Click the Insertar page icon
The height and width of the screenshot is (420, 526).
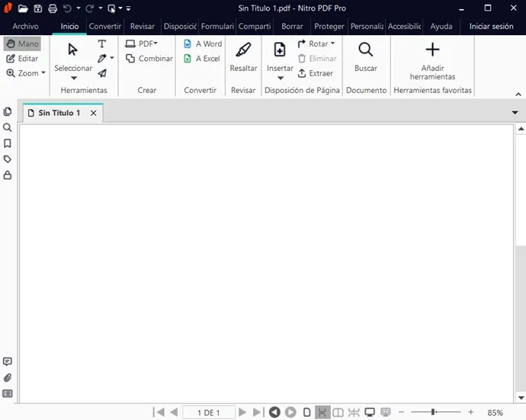coord(280,50)
